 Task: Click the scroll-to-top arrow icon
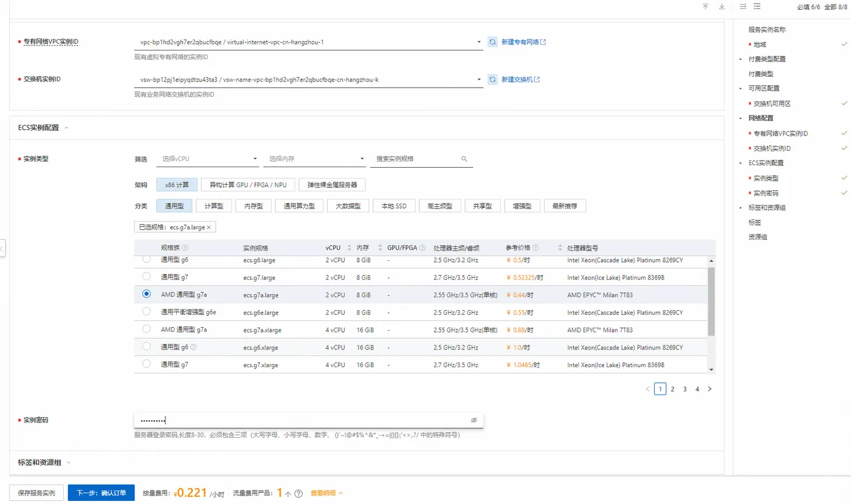[x=706, y=7]
